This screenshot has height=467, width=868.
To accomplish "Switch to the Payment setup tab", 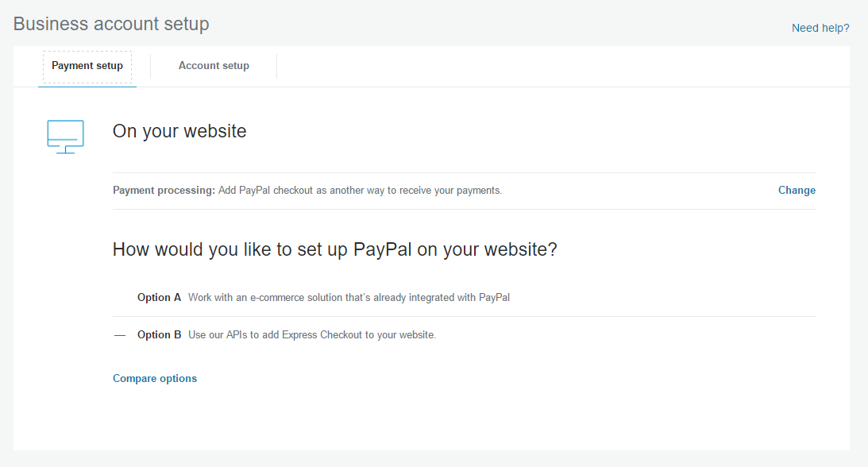I will click(87, 66).
